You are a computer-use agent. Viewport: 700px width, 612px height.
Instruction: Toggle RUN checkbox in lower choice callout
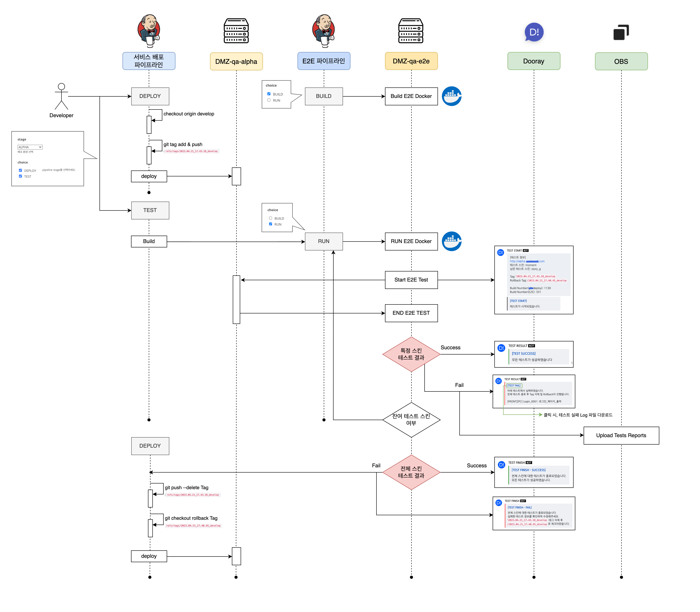point(271,224)
